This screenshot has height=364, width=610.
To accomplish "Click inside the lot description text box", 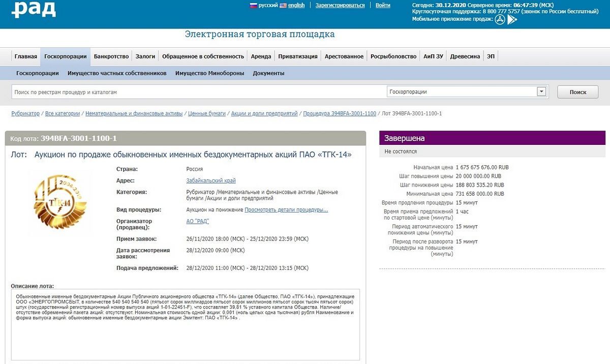I will coord(186,325).
